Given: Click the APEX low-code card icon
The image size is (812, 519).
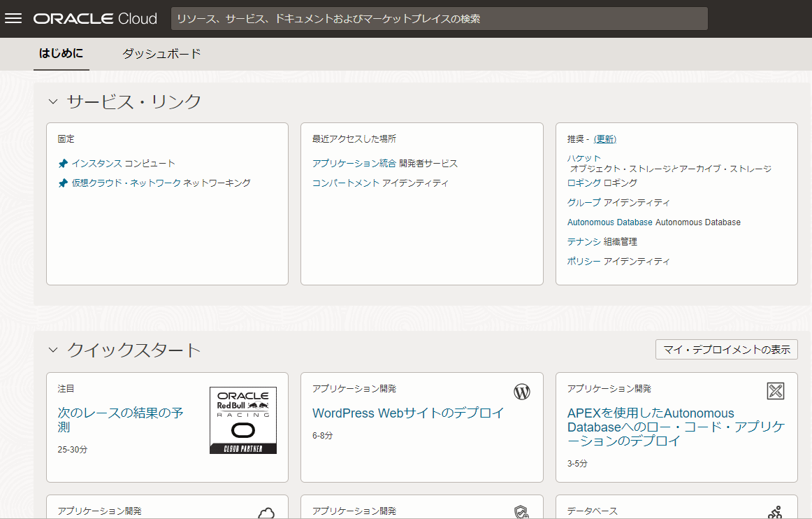Looking at the screenshot, I should click(x=775, y=391).
